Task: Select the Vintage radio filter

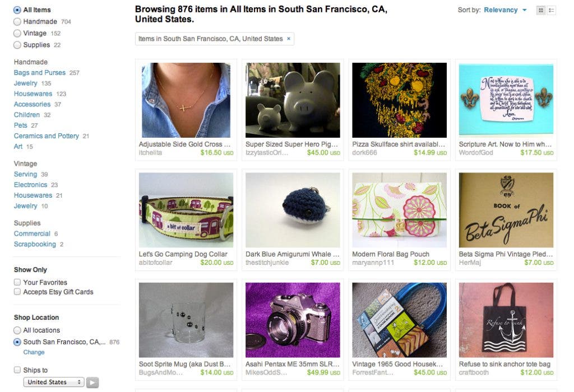Action: [17, 33]
